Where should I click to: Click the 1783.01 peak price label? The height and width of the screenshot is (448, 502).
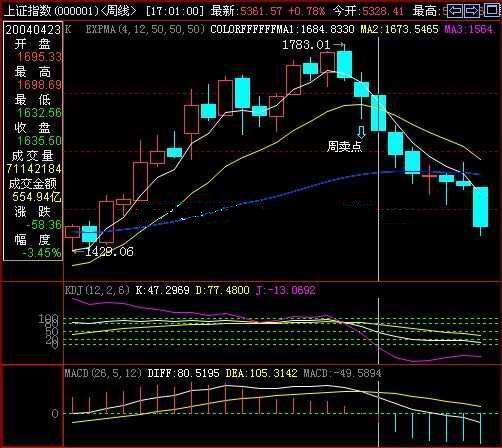(306, 45)
